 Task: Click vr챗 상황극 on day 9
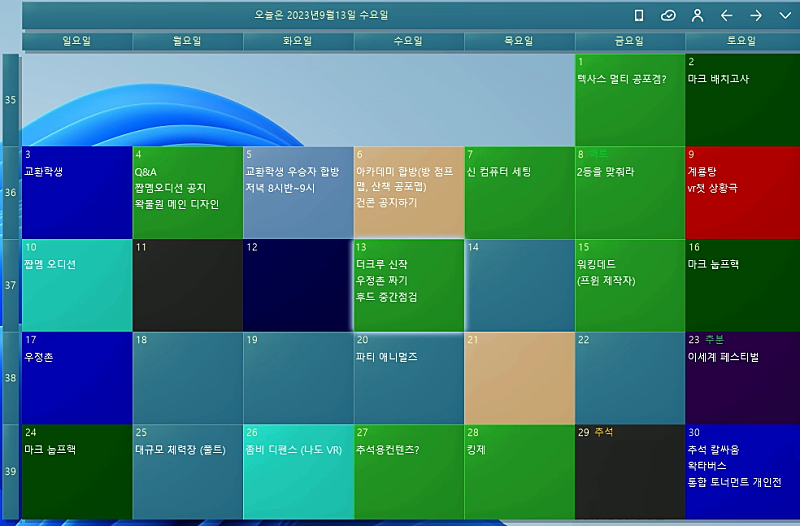(713, 188)
